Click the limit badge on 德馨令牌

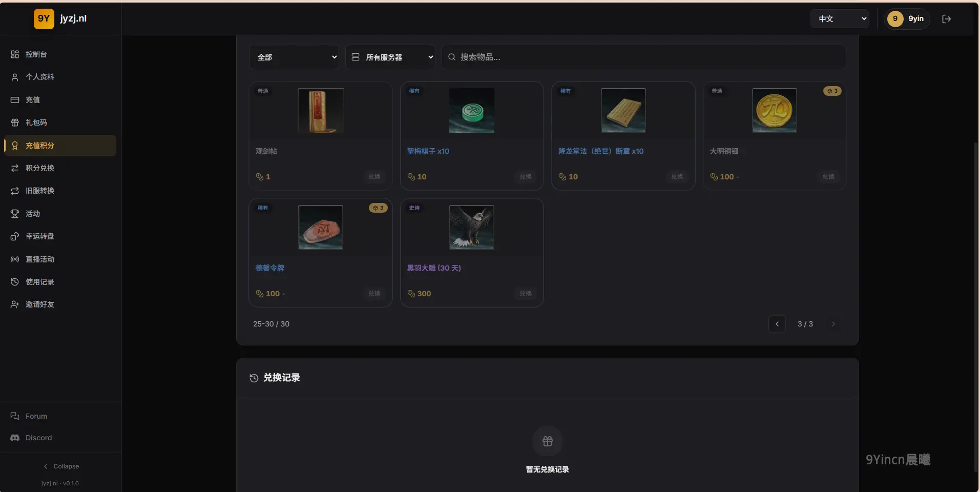(378, 208)
